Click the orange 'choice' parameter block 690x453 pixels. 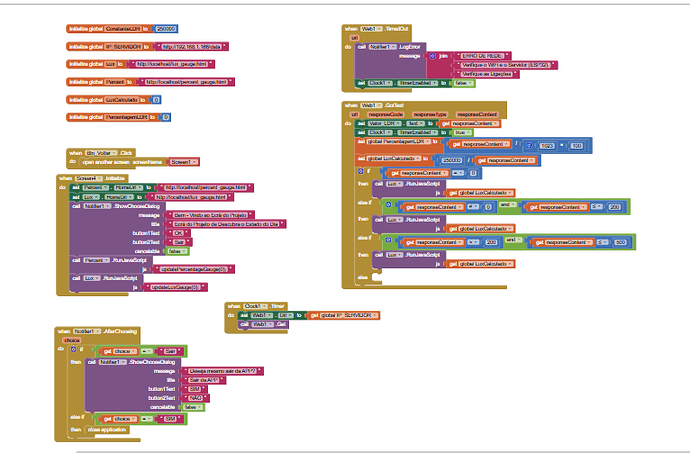(x=72, y=339)
